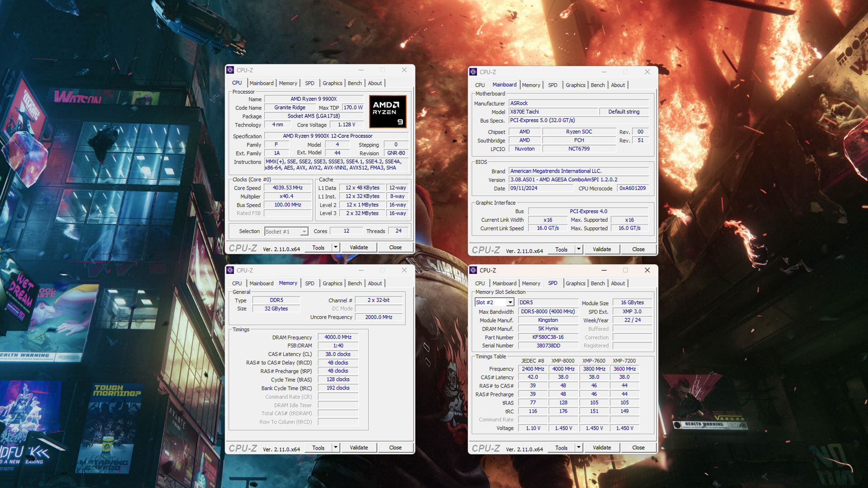Click Validate button in SPD window

coord(602,447)
